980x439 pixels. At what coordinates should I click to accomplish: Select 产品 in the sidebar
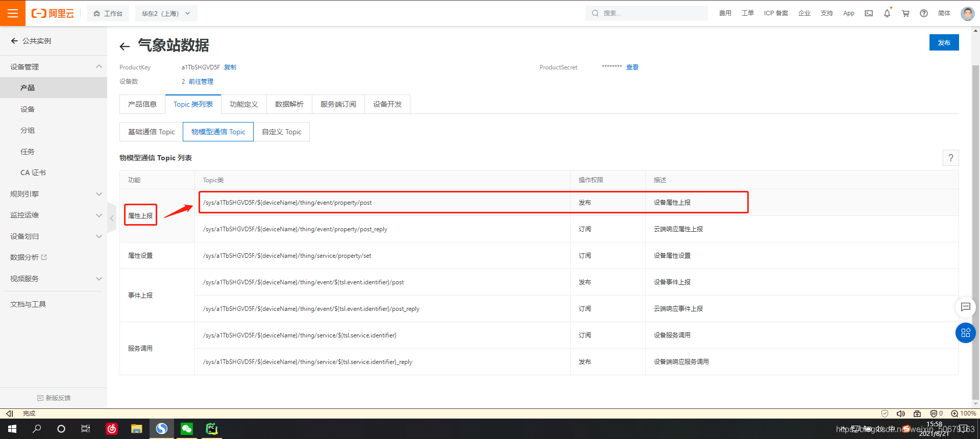click(x=54, y=88)
